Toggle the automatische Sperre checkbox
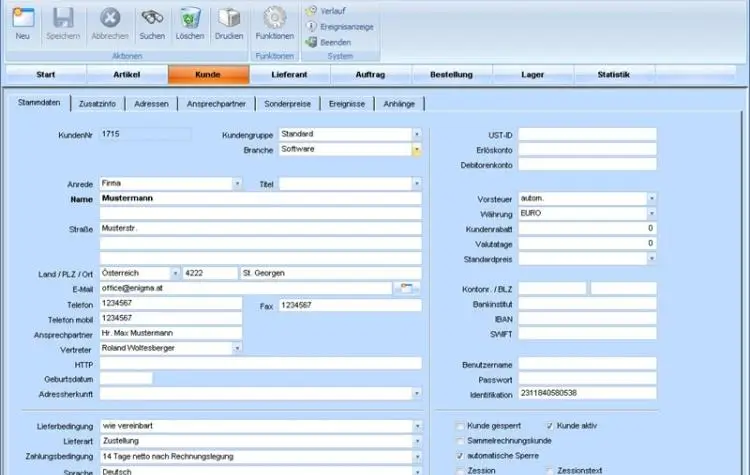Viewport: 750px width, 475px height. (460, 455)
